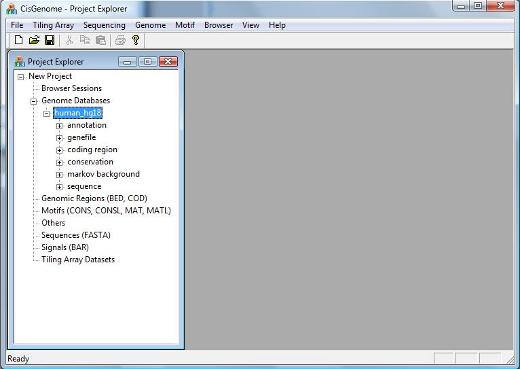Expand the markov background node
Image resolution: width=520 pixels, height=369 pixels.
pyautogui.click(x=59, y=175)
